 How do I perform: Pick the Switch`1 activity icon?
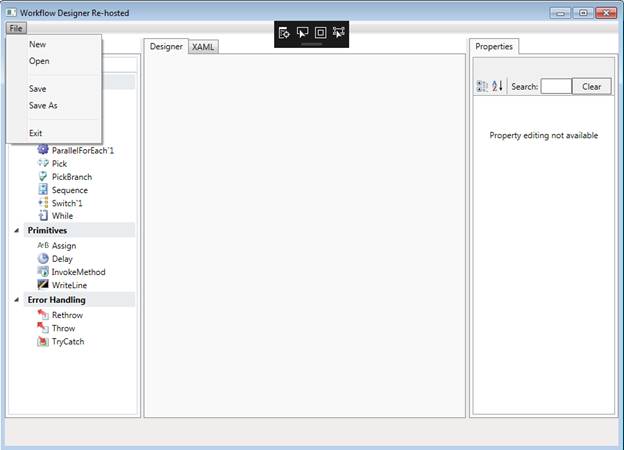[x=43, y=203]
